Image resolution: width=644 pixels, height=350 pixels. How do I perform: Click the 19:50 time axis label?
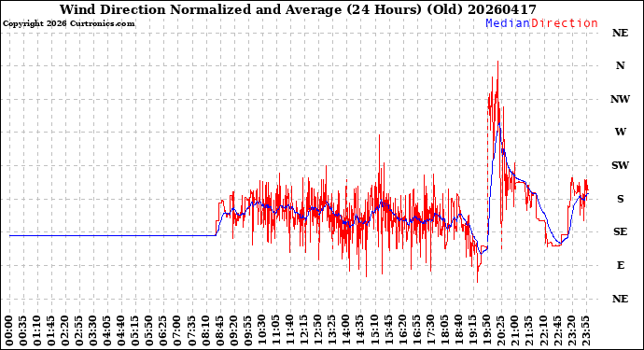pos(486,330)
